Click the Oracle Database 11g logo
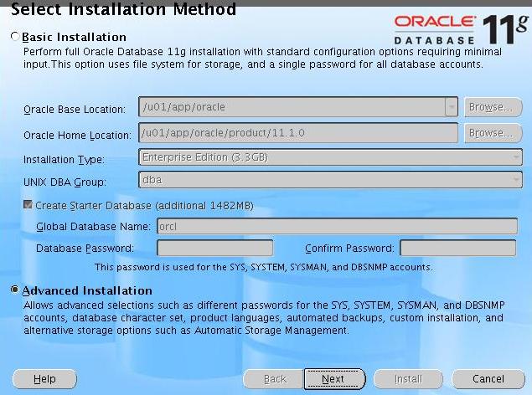Viewport: 532px width, 395px height. tap(461, 29)
